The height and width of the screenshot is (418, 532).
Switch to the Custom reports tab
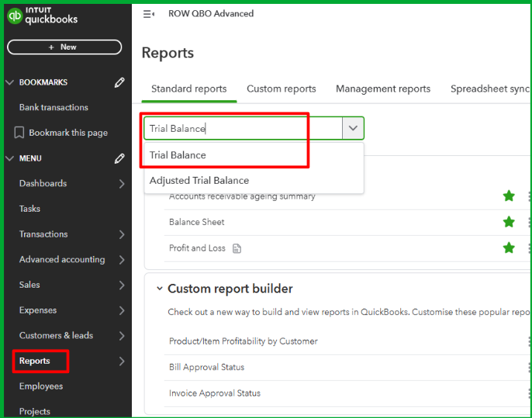[x=281, y=89]
